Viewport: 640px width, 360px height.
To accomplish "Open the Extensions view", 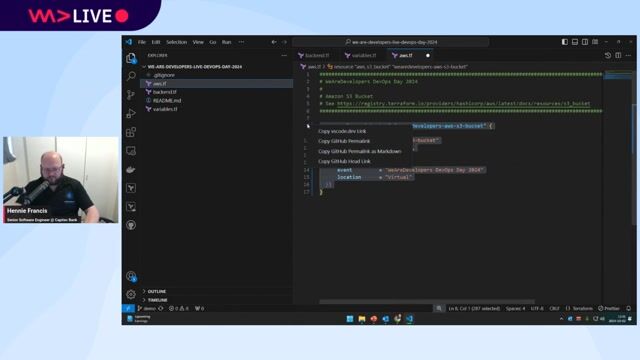I will [x=131, y=132].
